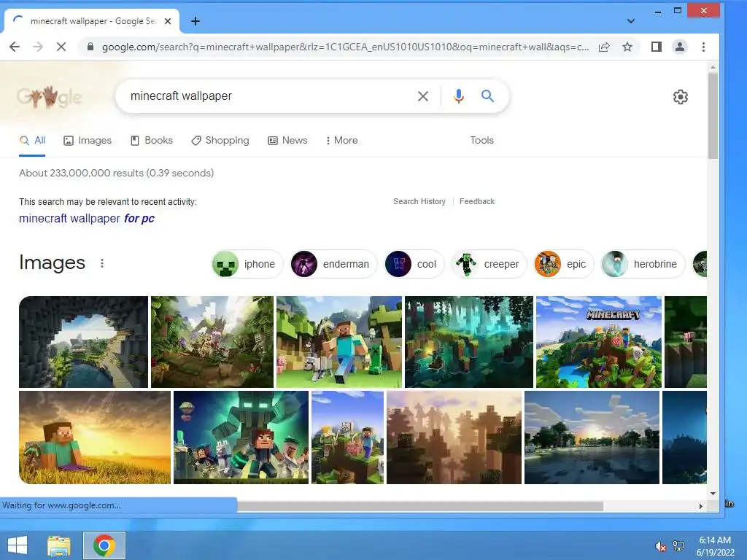Open Steve with pickaxe wallpaper thumbnail
The height and width of the screenshot is (560, 747).
[x=339, y=342]
